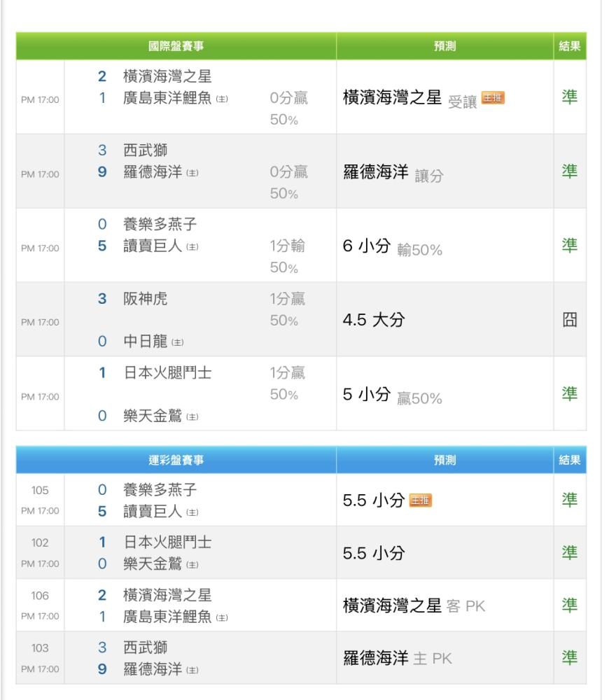
Task: Select the 國際盤賽事 table header
Action: (x=176, y=46)
